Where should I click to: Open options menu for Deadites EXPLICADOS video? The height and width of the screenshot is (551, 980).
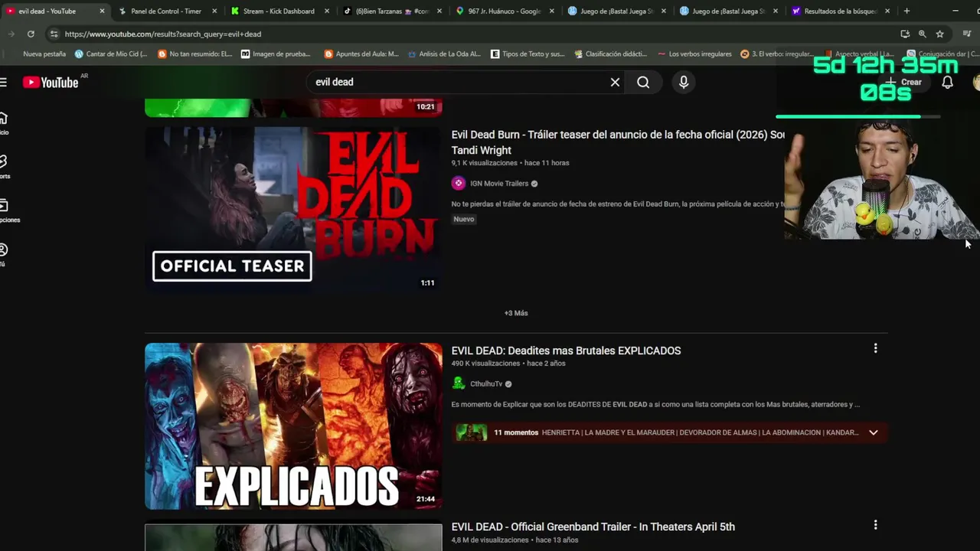coord(875,348)
